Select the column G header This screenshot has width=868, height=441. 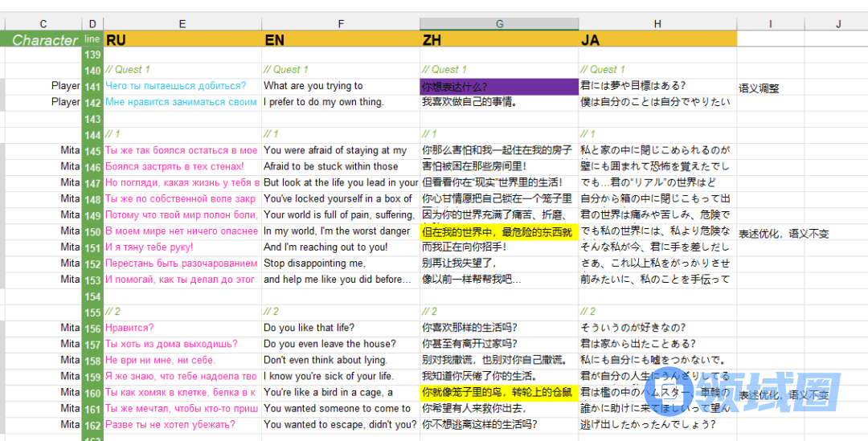click(x=498, y=24)
